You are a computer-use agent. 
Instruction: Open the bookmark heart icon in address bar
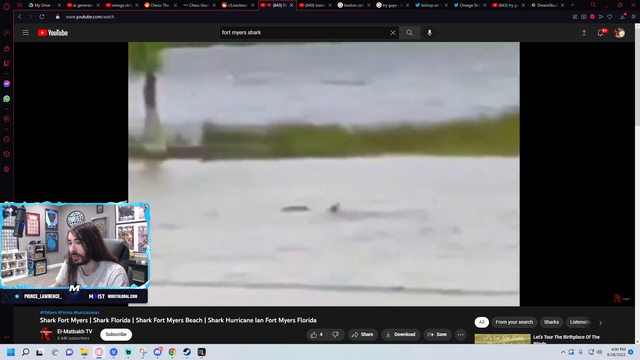tap(609, 17)
